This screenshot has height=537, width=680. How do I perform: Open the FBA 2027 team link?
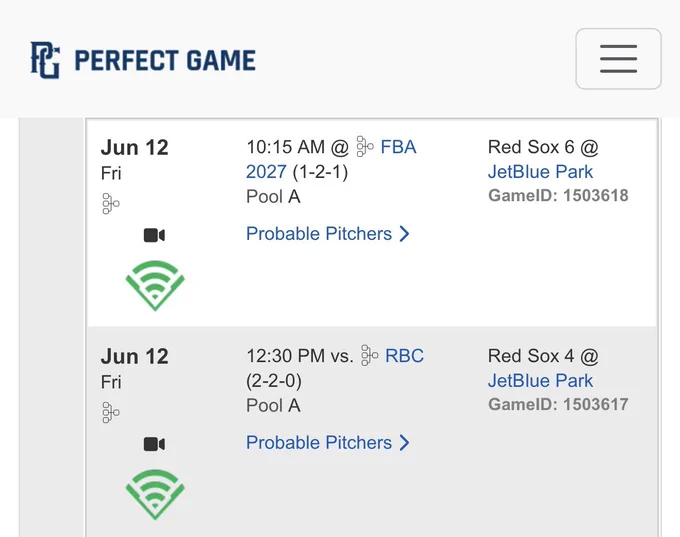pos(331,159)
